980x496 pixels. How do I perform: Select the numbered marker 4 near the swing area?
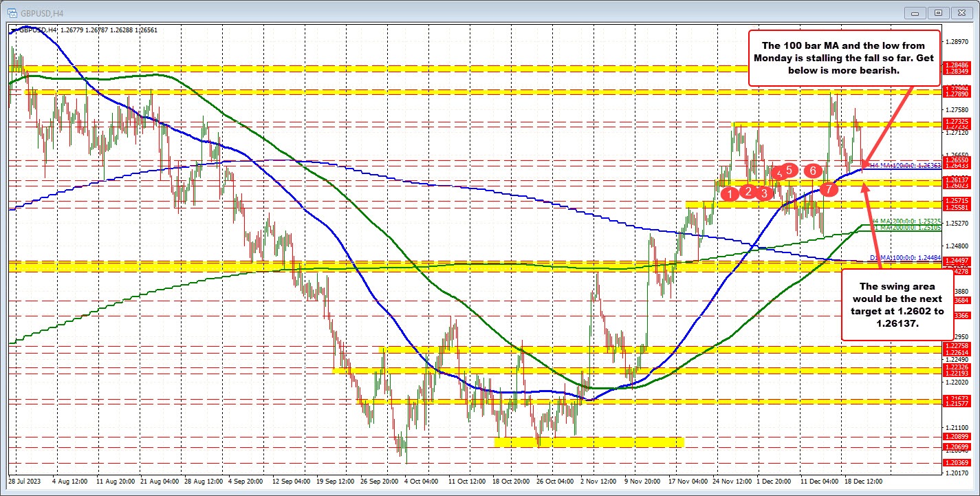(x=779, y=175)
